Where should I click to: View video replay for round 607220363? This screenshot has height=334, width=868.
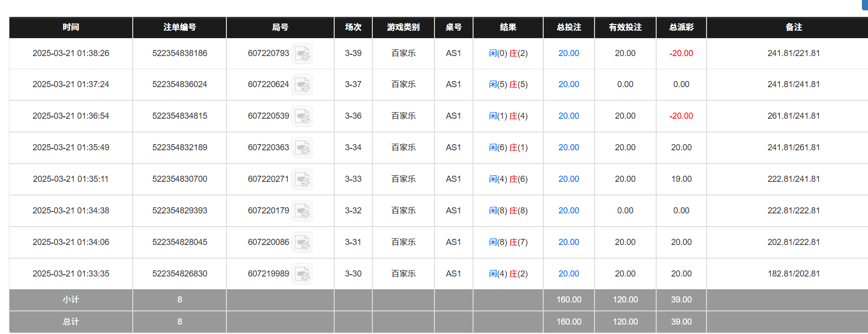[302, 148]
